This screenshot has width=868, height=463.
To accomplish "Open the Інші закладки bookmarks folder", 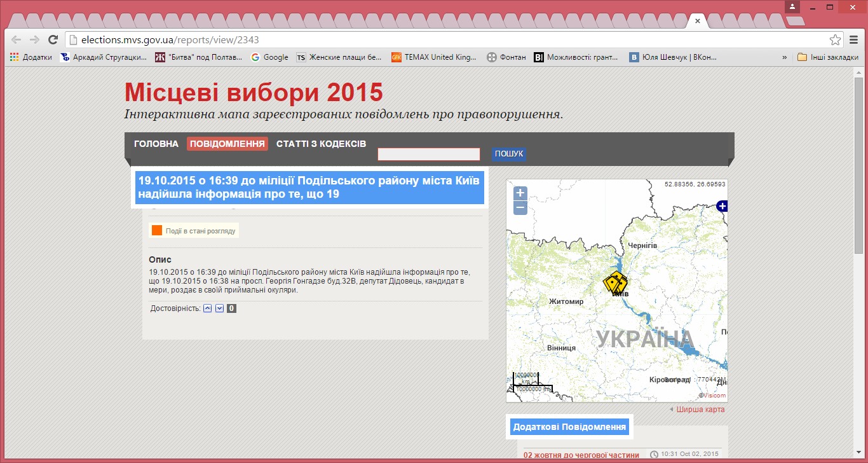I will (x=828, y=57).
